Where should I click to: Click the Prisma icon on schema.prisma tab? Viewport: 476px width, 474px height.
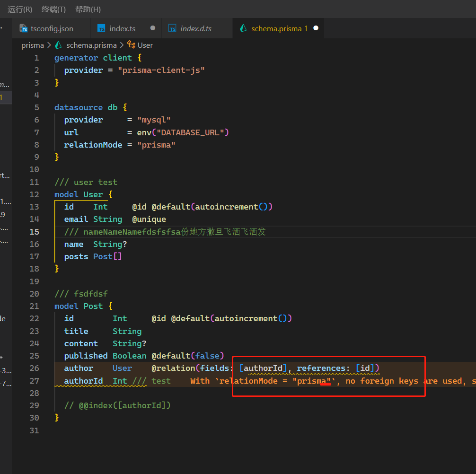(244, 28)
